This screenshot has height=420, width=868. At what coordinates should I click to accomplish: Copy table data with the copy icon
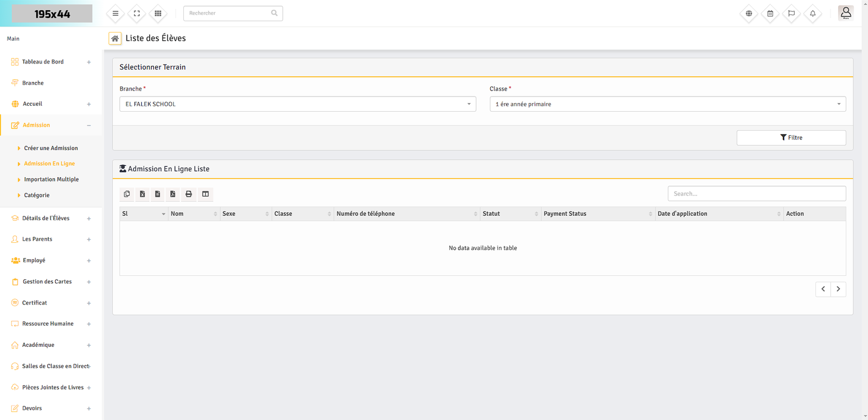(x=127, y=194)
